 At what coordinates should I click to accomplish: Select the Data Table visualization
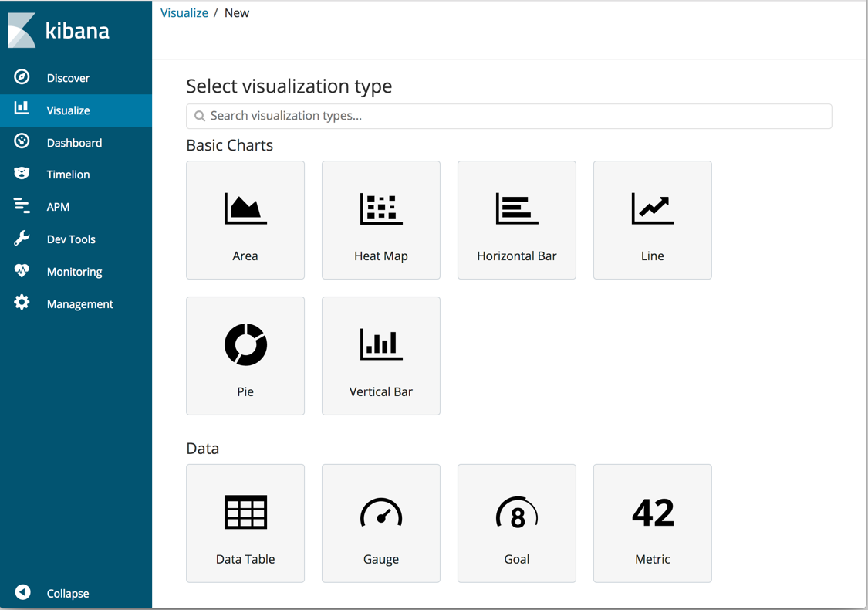click(x=245, y=523)
